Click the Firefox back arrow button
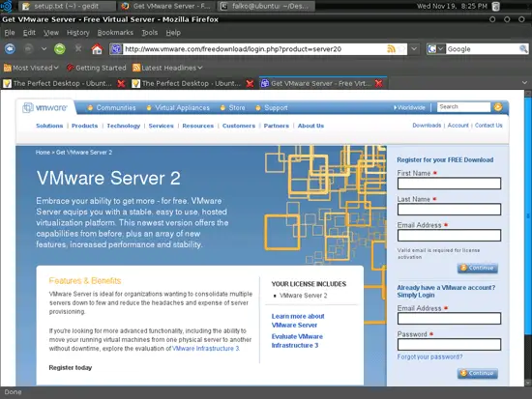Image resolution: width=532 pixels, height=399 pixels. click(10, 49)
